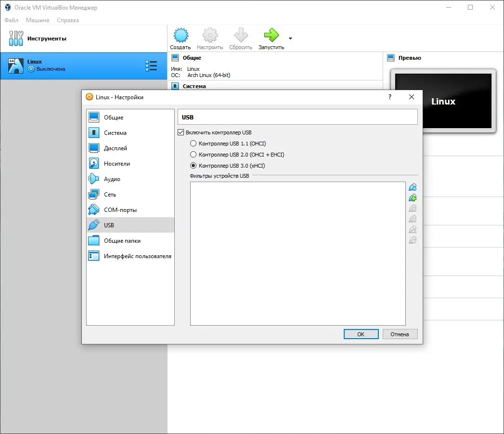
Task: Click the Сбросить toolbar button
Action: pyautogui.click(x=241, y=39)
